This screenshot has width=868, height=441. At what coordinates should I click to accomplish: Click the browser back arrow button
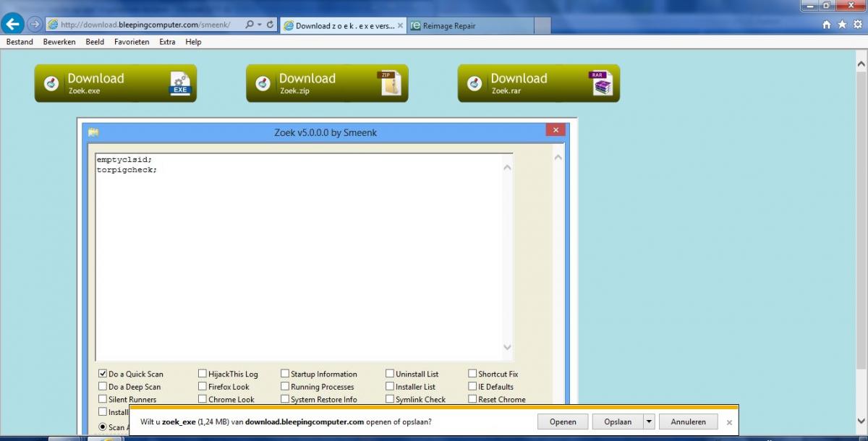[x=13, y=25]
